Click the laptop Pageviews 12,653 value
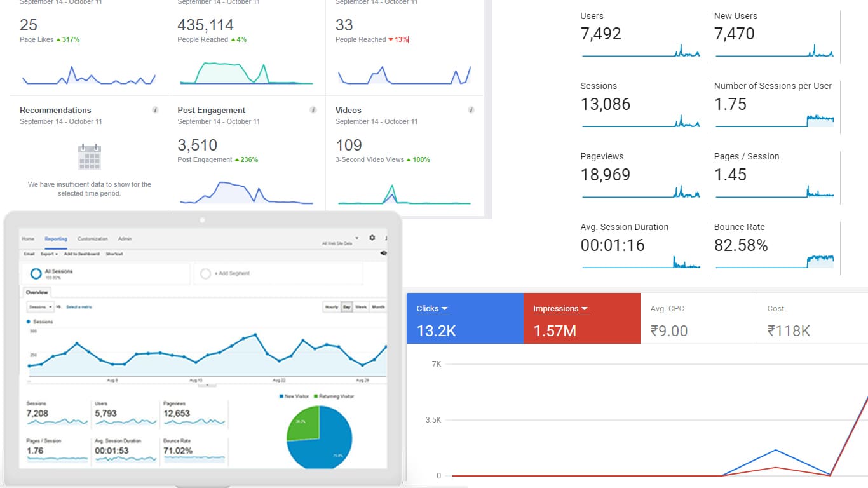The height and width of the screenshot is (488, 868). (177, 413)
